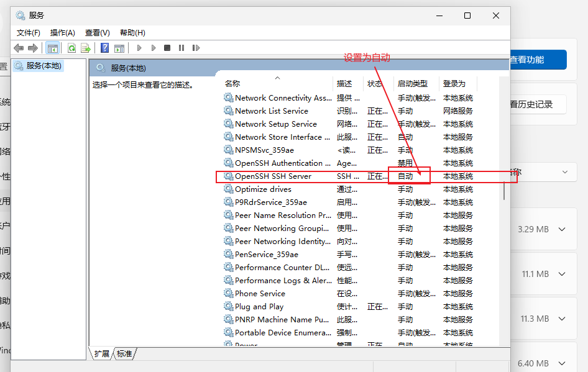This screenshot has width=588, height=372.
Task: Switch to the 扩展 tab at the bottom
Action: click(102, 353)
